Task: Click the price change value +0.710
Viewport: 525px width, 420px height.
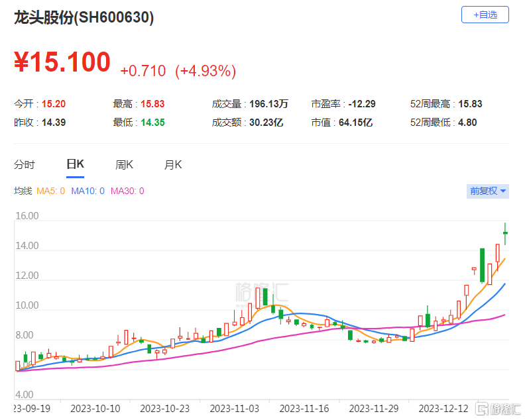Action: 143,71
